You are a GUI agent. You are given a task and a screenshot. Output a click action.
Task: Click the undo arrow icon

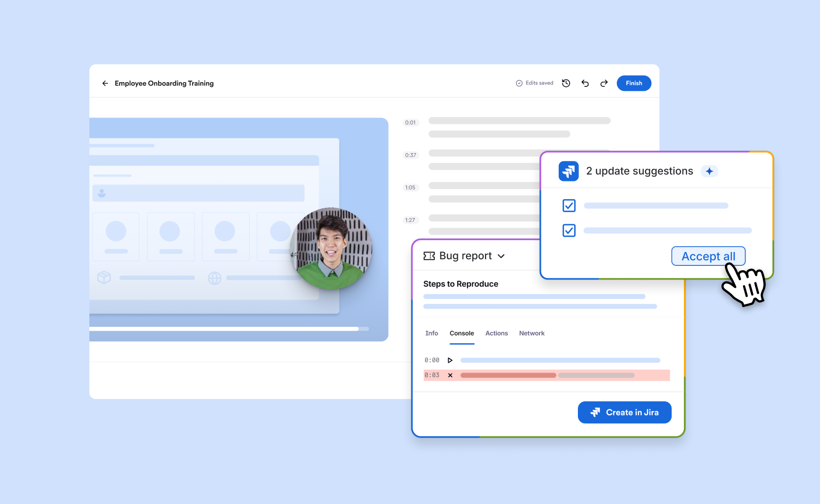[585, 83]
